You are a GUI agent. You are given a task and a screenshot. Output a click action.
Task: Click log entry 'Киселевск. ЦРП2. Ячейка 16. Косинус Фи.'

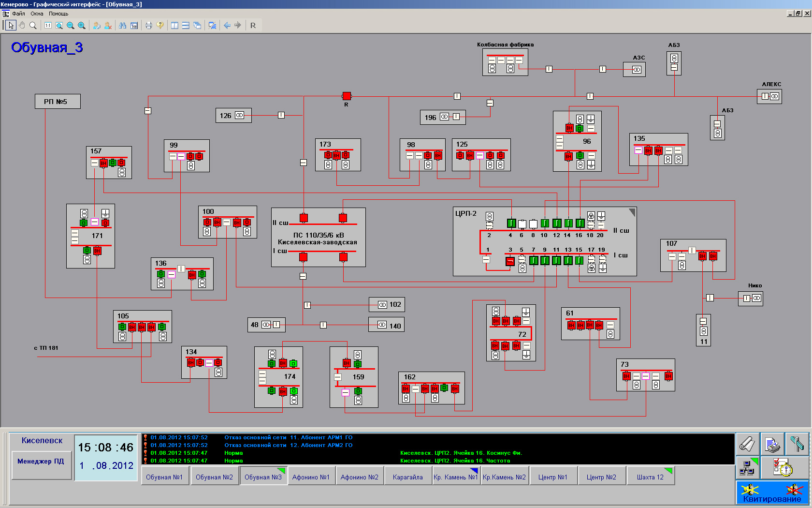[461, 453]
